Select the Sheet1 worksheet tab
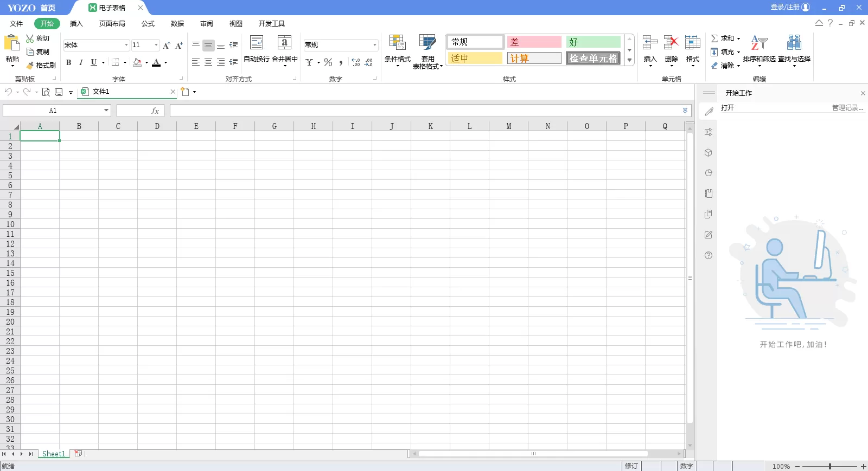The height and width of the screenshot is (471, 868). click(x=54, y=454)
